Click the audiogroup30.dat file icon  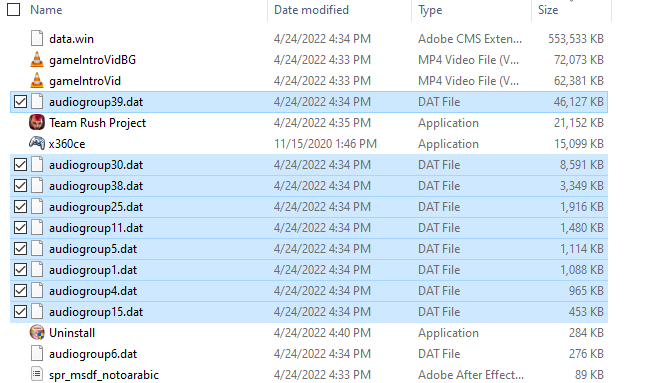(x=37, y=164)
